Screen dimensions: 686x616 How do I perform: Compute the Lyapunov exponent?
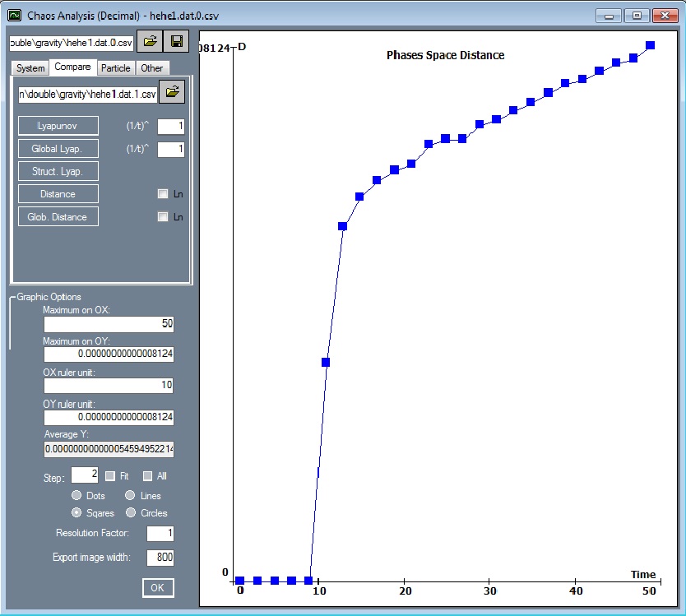coord(58,126)
